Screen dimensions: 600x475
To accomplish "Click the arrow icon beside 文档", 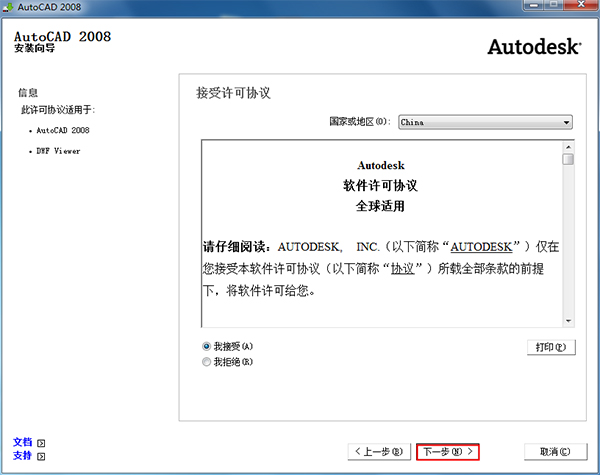I will [x=41, y=442].
